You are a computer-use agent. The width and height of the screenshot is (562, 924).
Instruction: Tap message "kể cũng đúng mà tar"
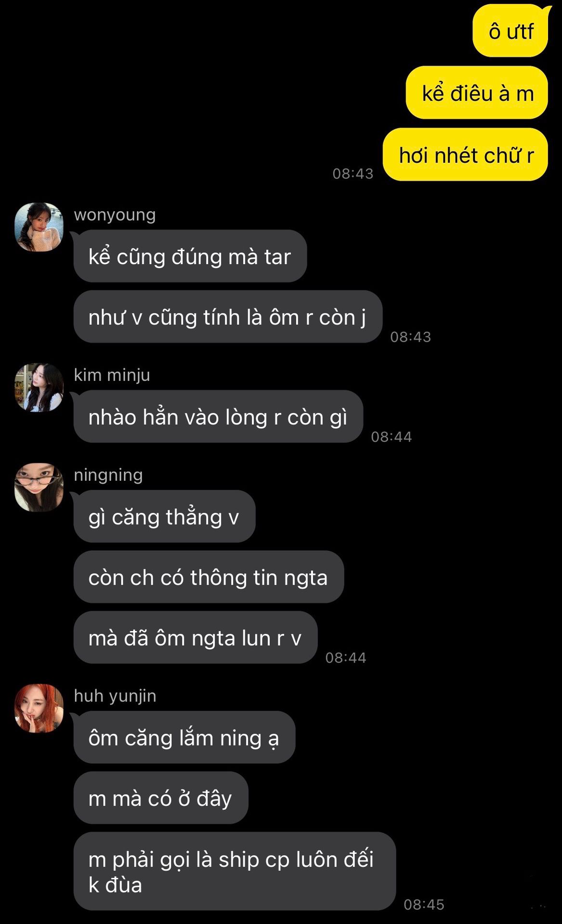point(190,256)
